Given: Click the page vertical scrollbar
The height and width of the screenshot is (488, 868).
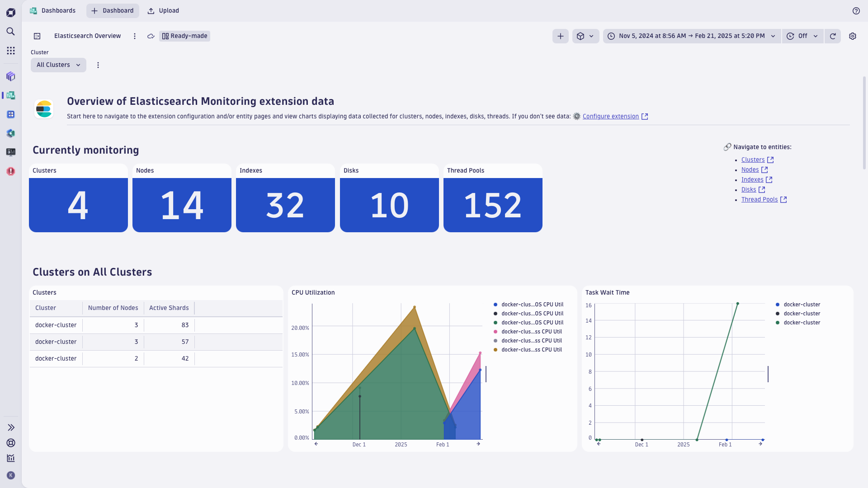Looking at the screenshot, I should coord(864,123).
